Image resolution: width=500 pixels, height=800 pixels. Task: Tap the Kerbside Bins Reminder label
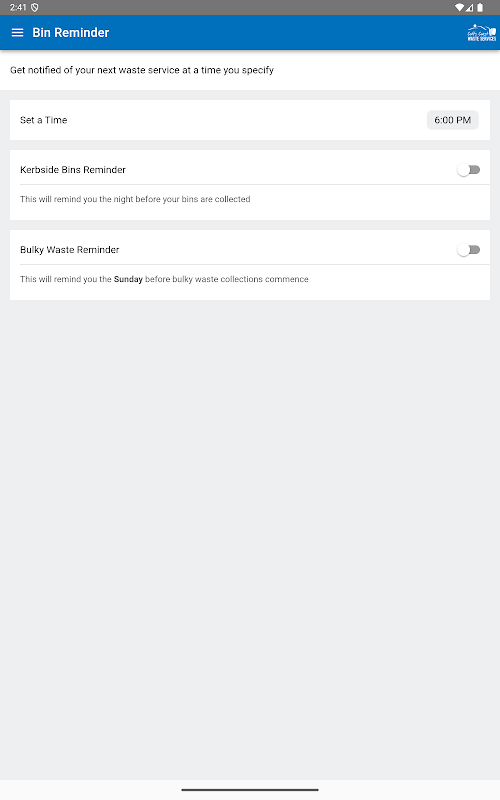pyautogui.click(x=72, y=170)
